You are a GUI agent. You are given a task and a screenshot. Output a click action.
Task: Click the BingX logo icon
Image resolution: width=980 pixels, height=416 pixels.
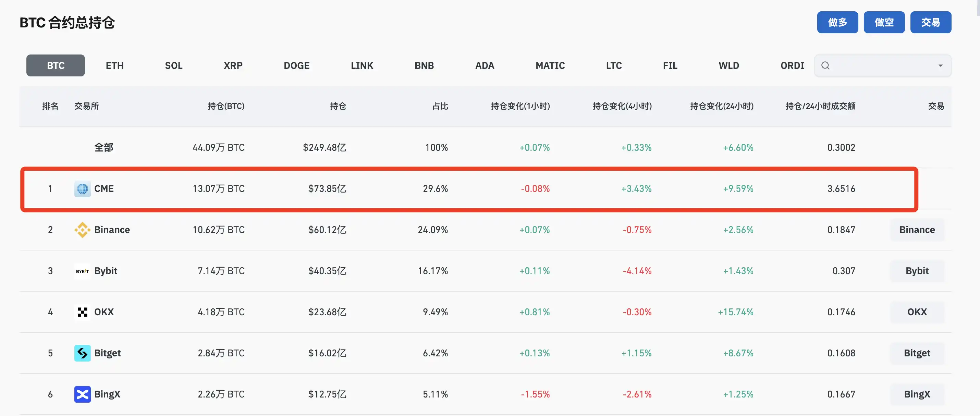point(82,394)
